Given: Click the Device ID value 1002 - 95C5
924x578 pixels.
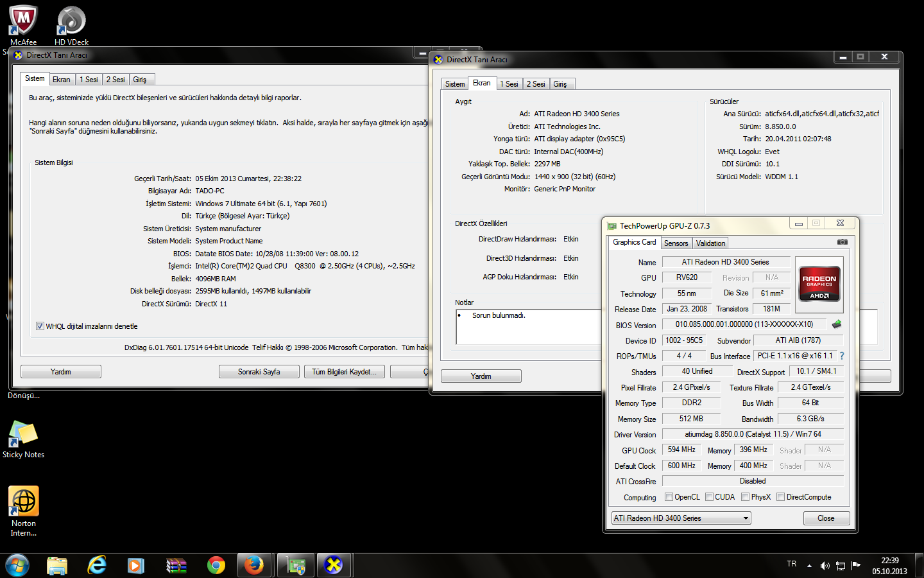Looking at the screenshot, I should pos(684,340).
